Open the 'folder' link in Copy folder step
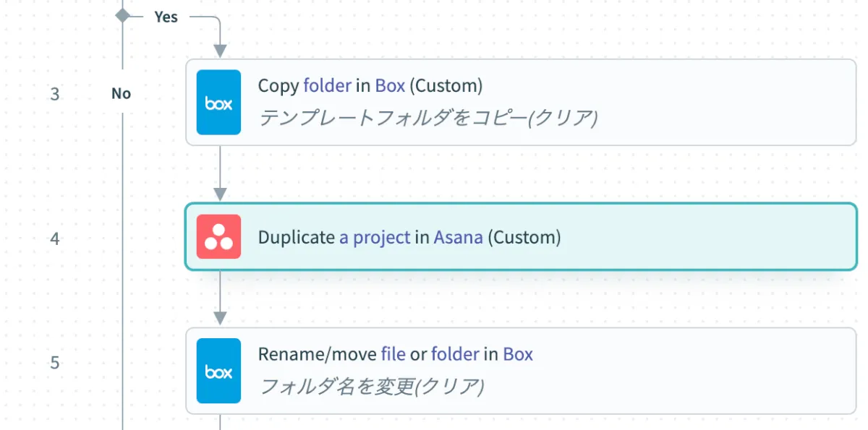Viewport: 868px width, 430px height. click(326, 85)
